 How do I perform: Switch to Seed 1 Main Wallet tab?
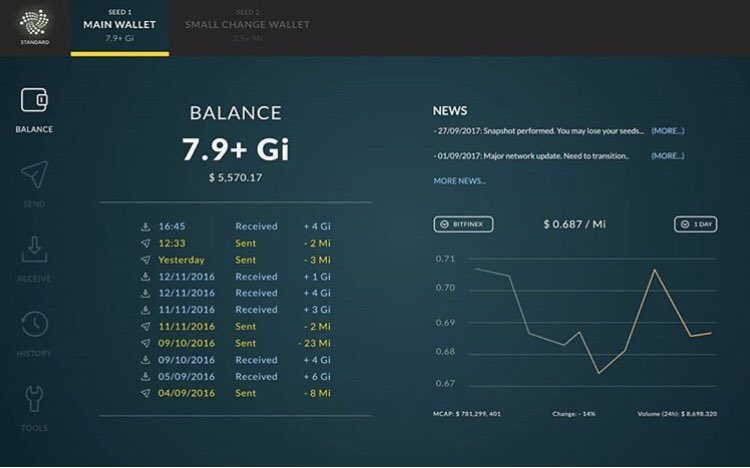[120, 28]
